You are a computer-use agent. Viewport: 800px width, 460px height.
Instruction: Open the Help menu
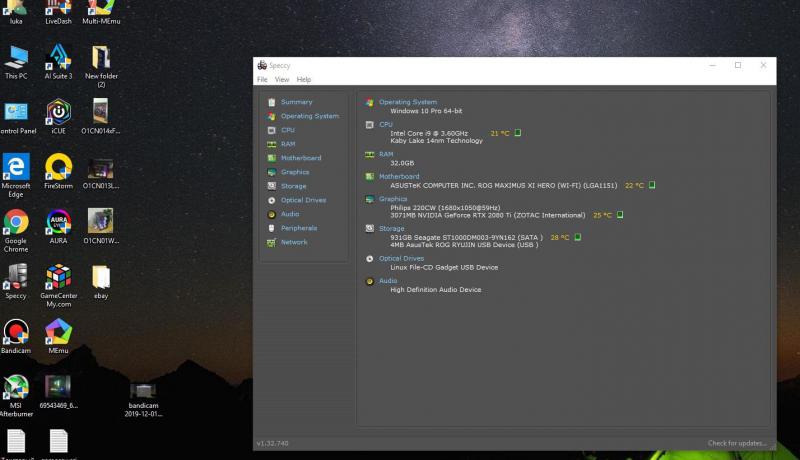304,79
